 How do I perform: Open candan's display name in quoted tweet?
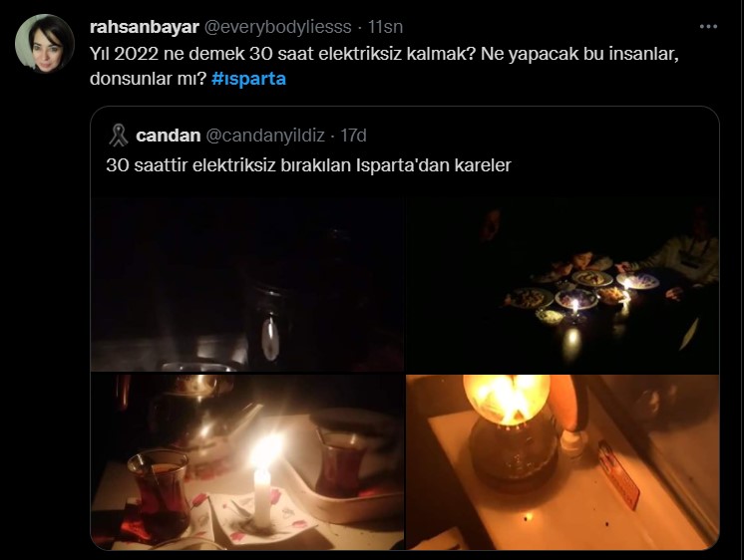[168, 136]
